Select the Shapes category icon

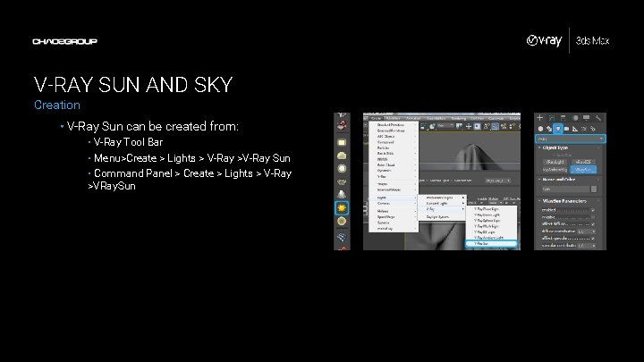pyautogui.click(x=549, y=129)
